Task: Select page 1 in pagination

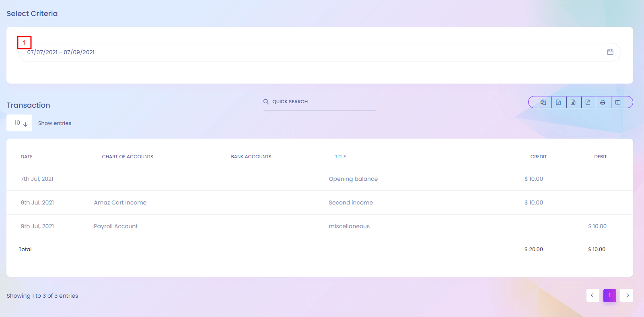Action: (610, 295)
